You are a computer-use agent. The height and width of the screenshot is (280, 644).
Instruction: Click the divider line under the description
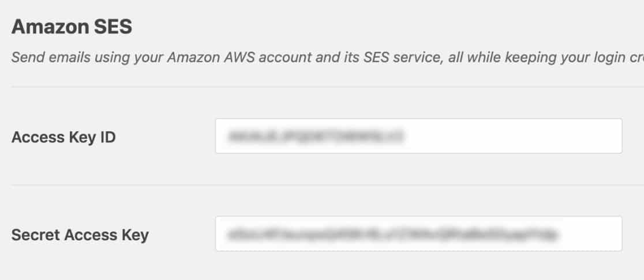pos(323,87)
